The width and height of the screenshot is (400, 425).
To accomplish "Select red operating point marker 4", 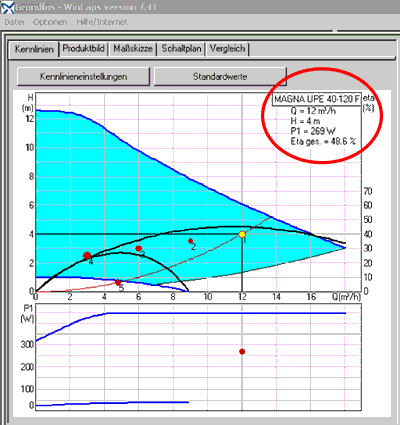I will click(87, 256).
